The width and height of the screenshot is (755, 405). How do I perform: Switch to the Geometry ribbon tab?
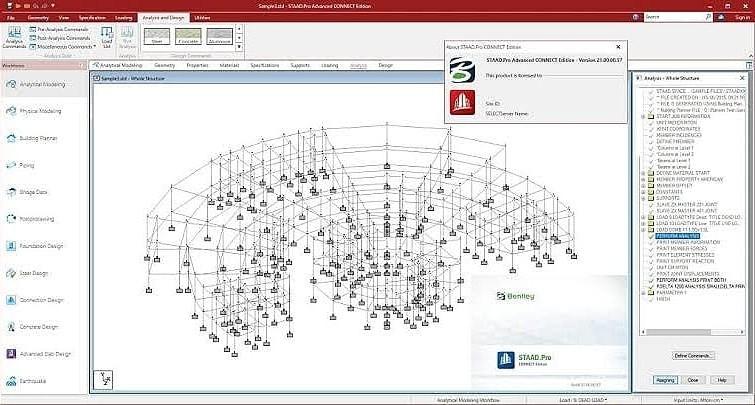(x=38, y=18)
